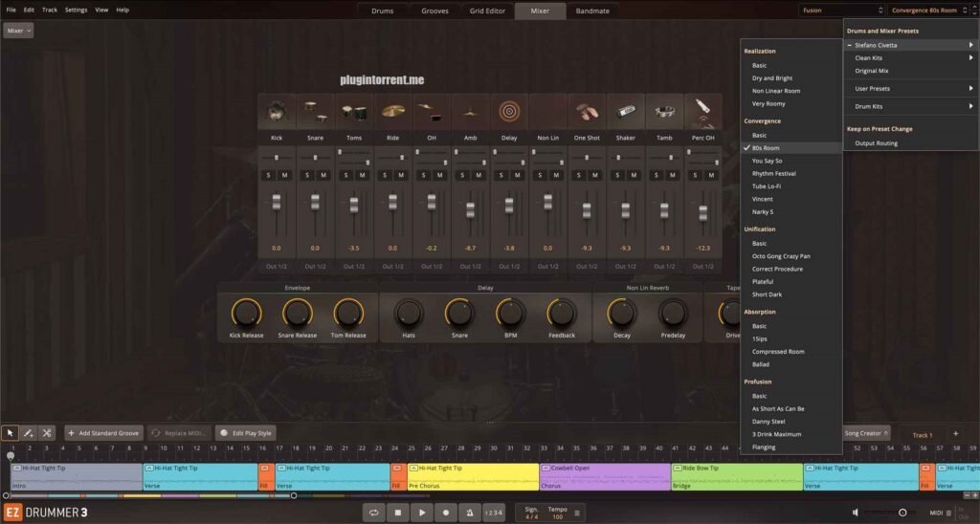980x524 pixels.
Task: Select the One Shot channel icon
Action: (587, 112)
